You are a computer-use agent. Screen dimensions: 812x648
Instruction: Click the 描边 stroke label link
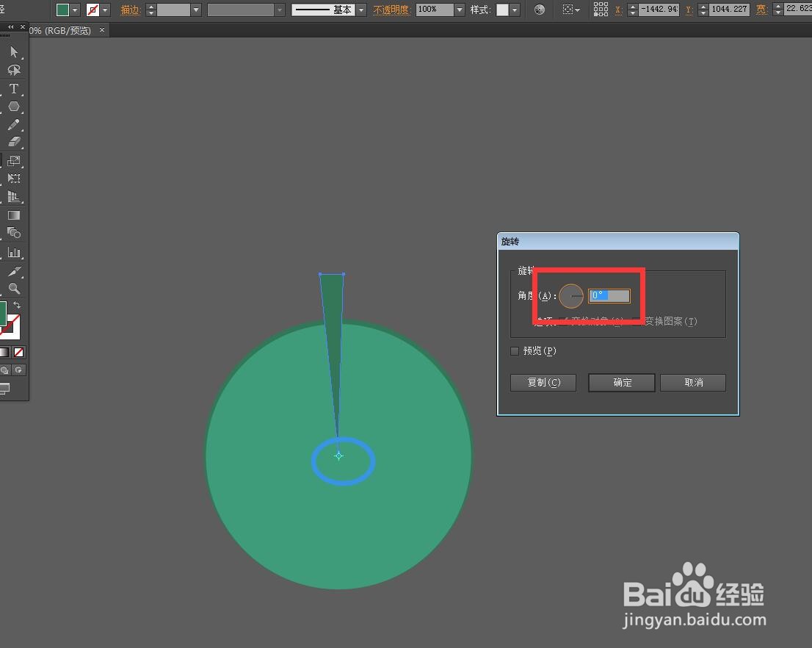click(131, 10)
